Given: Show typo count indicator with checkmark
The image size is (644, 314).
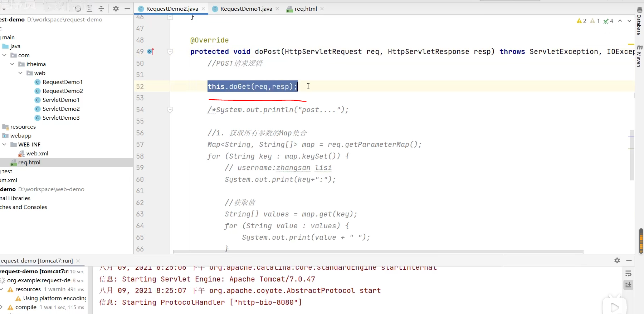Looking at the screenshot, I should (x=608, y=21).
